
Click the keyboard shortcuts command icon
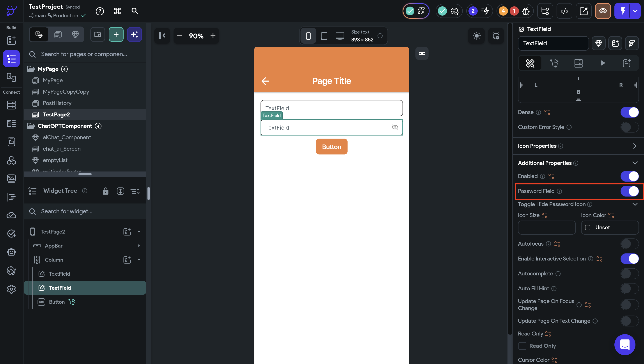(117, 11)
